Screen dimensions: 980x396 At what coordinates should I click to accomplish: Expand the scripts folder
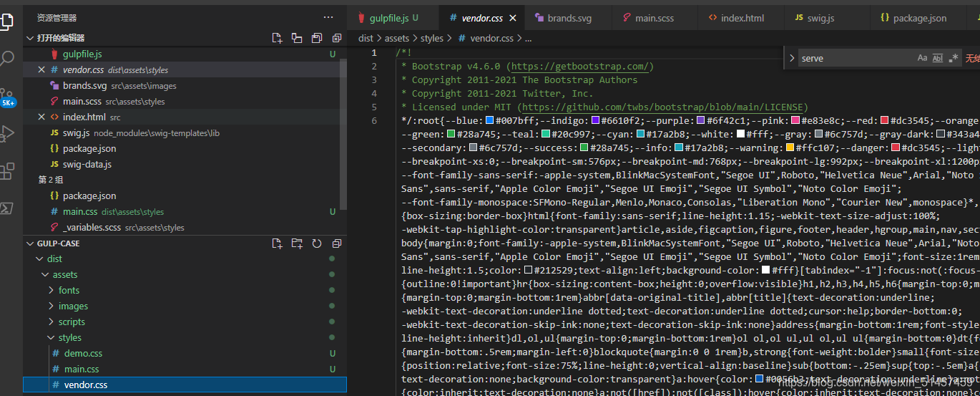pyautogui.click(x=52, y=322)
